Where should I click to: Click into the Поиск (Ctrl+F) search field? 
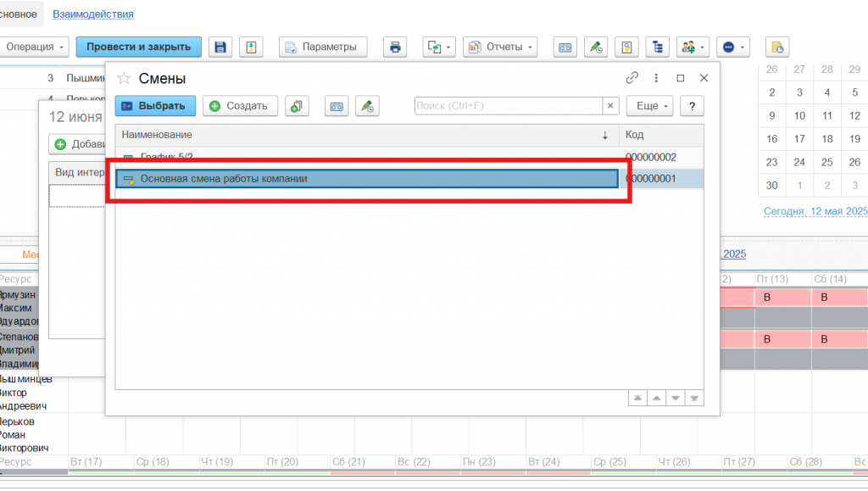pos(507,106)
